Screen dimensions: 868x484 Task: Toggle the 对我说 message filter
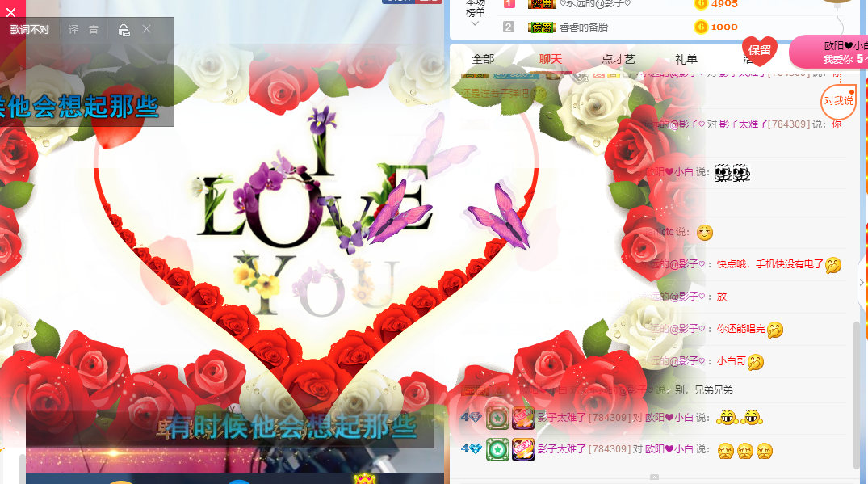click(x=838, y=101)
